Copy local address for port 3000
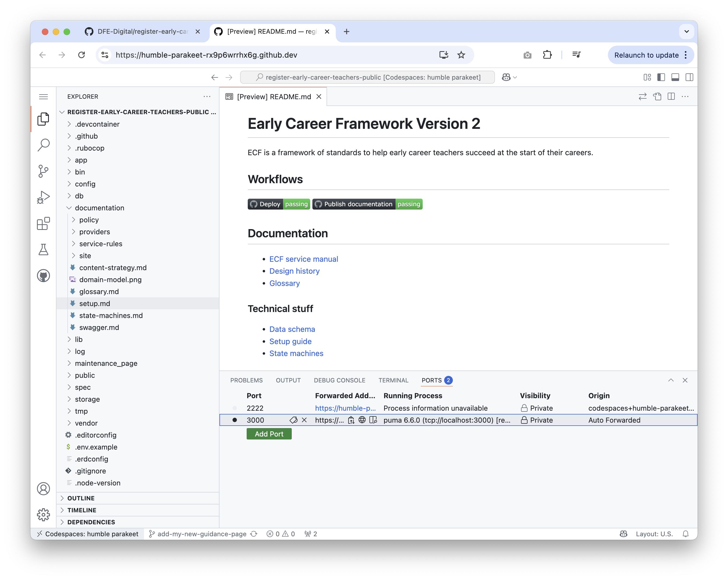Viewport: 728px width, 580px height. point(351,420)
